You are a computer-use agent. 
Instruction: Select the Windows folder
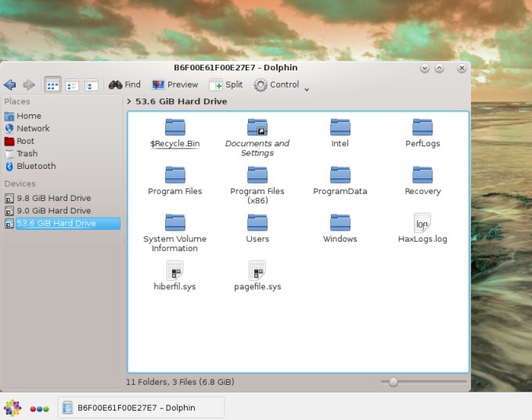[x=340, y=228]
